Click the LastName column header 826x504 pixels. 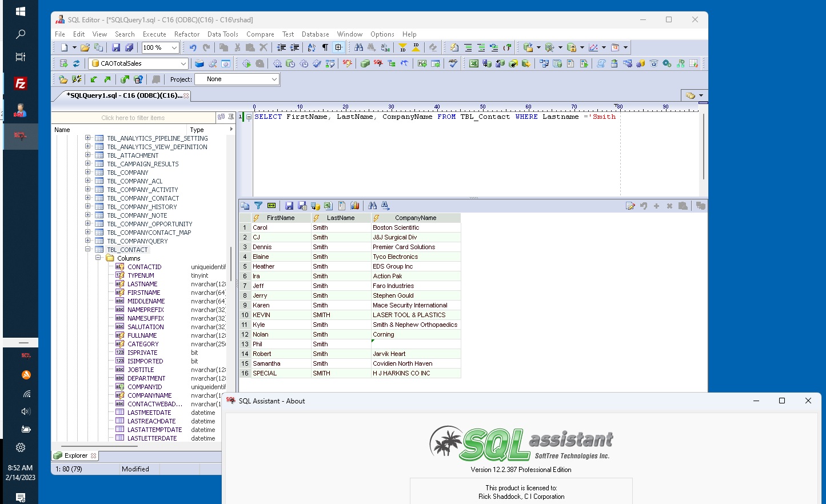341,218
